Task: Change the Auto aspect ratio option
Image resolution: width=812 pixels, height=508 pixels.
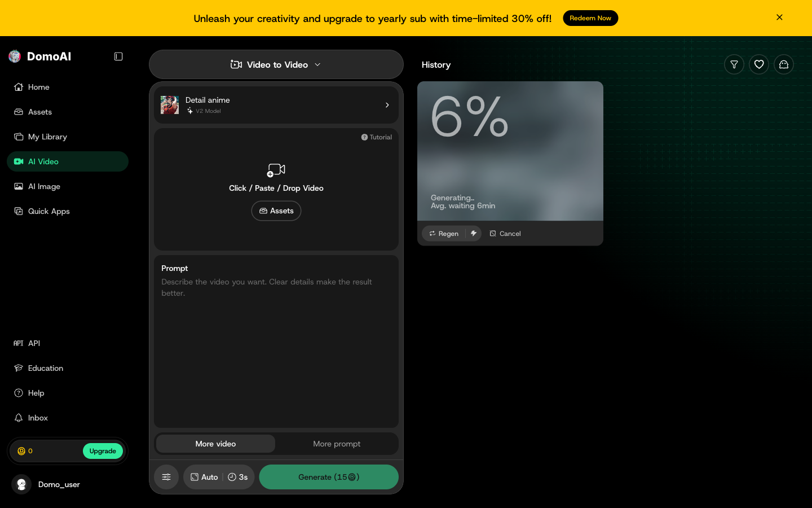Action: coord(204,477)
